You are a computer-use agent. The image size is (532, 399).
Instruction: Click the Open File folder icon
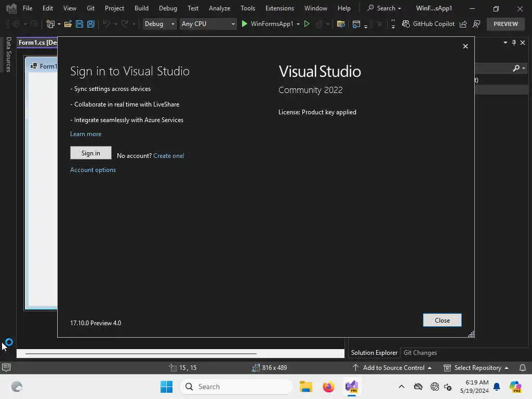68,24
